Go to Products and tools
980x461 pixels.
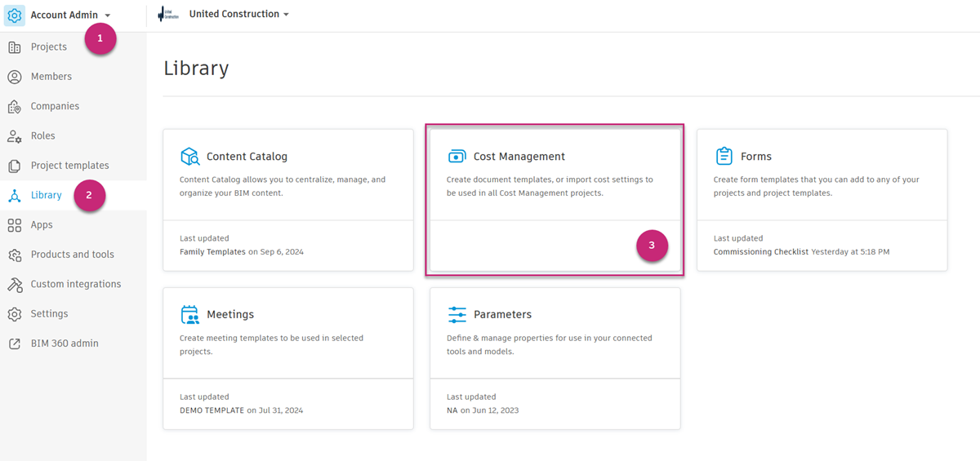[x=72, y=255]
